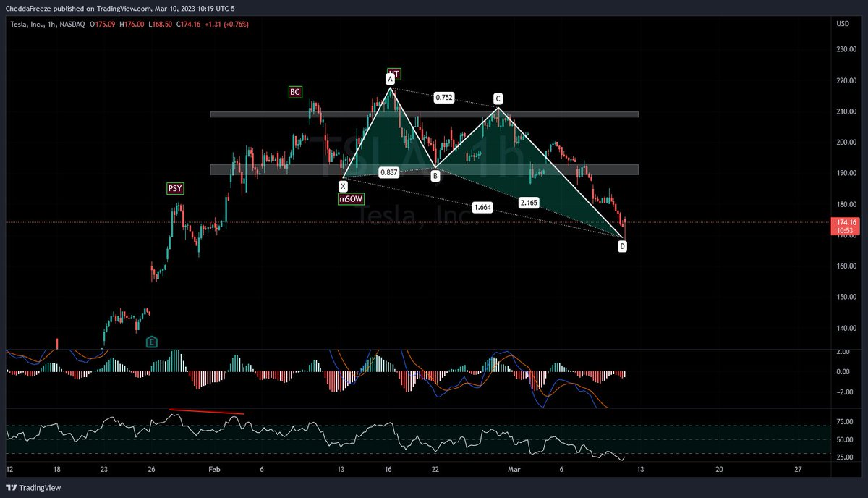This screenshot has height=498, width=868.
Task: Select the 0.887 ratio label
Action: click(x=389, y=173)
